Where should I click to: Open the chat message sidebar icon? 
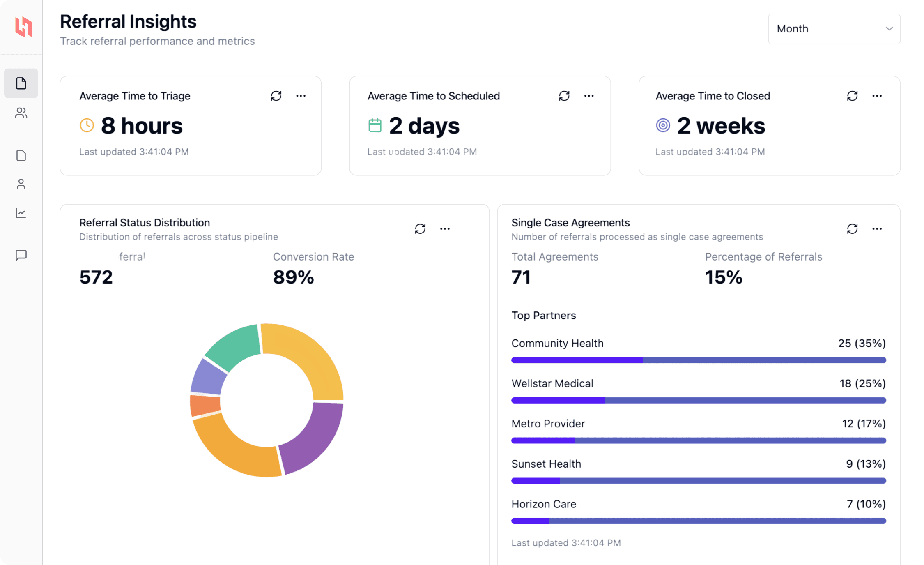(21, 255)
